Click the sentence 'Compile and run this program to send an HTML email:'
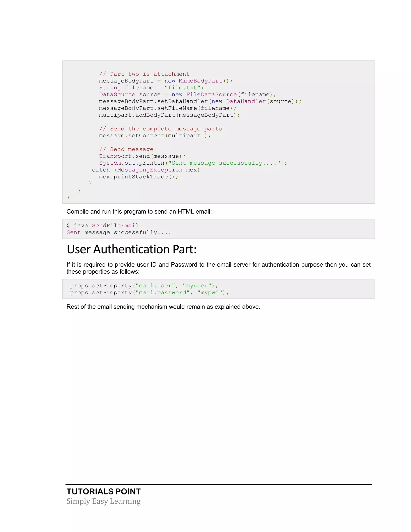Image resolution: width=411 pixels, height=532 pixels. [x=139, y=211]
